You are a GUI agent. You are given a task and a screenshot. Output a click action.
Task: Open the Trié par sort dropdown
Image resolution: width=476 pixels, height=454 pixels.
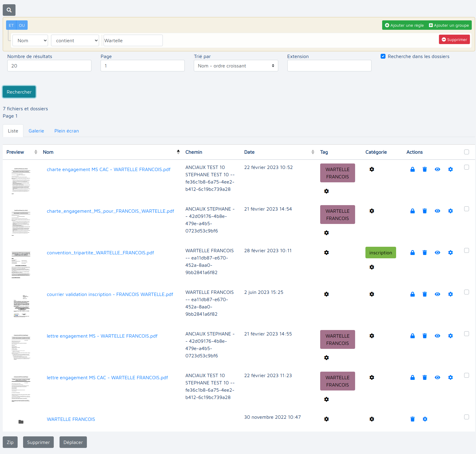[x=236, y=66]
